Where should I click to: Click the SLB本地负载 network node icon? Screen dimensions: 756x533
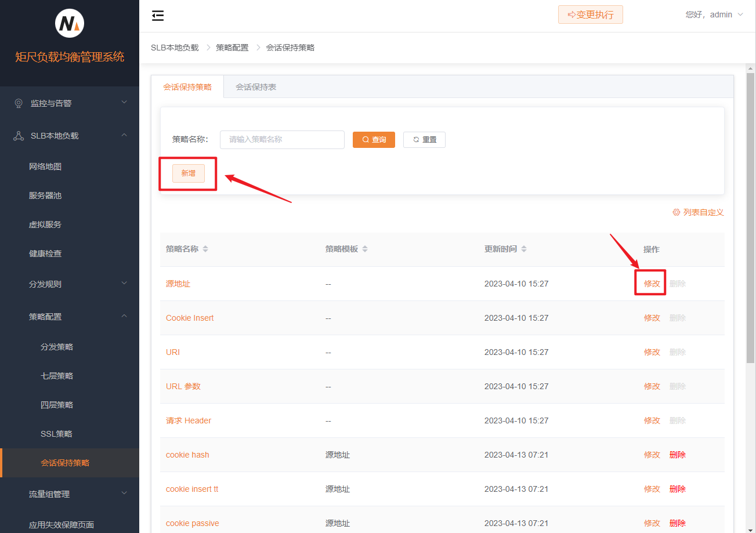tap(19, 136)
